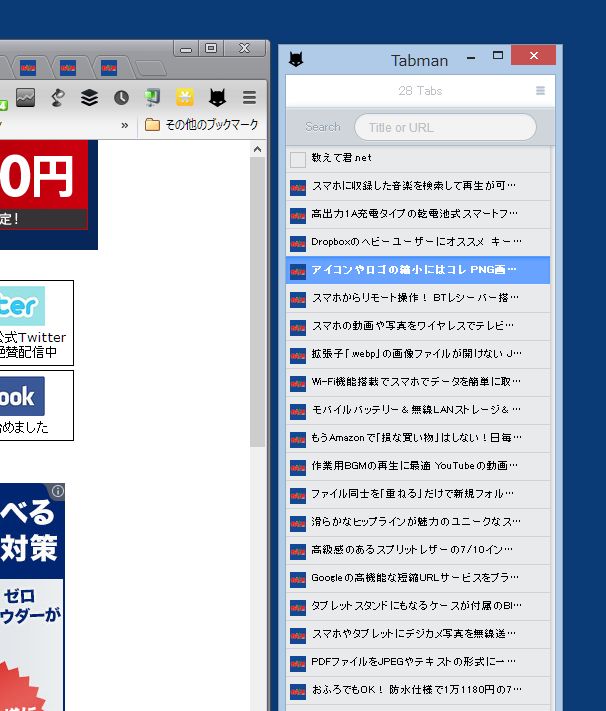Image resolution: width=606 pixels, height=711 pixels.
Task: Select the 教えて君.net tab entry
Action: point(418,159)
